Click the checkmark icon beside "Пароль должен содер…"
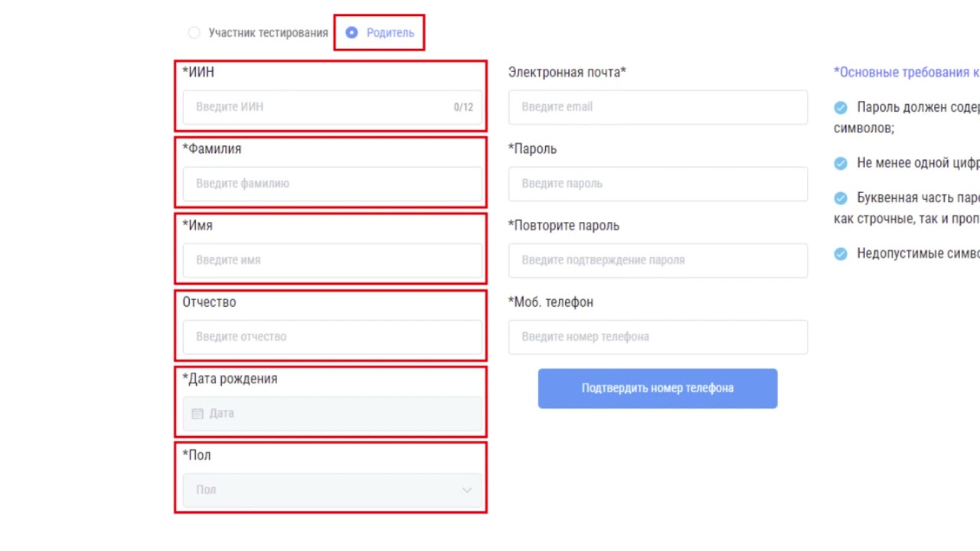 (841, 107)
